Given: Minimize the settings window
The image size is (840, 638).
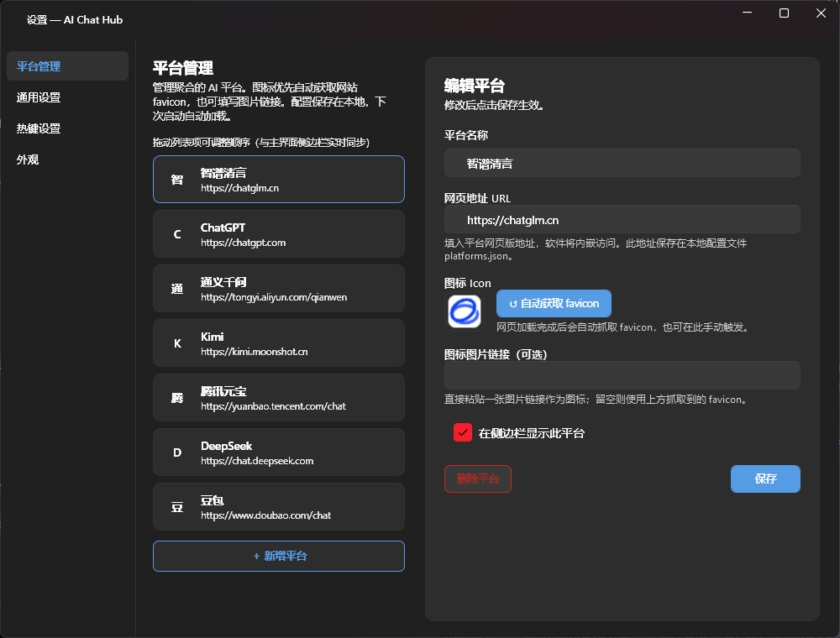Looking at the screenshot, I should click(748, 13).
